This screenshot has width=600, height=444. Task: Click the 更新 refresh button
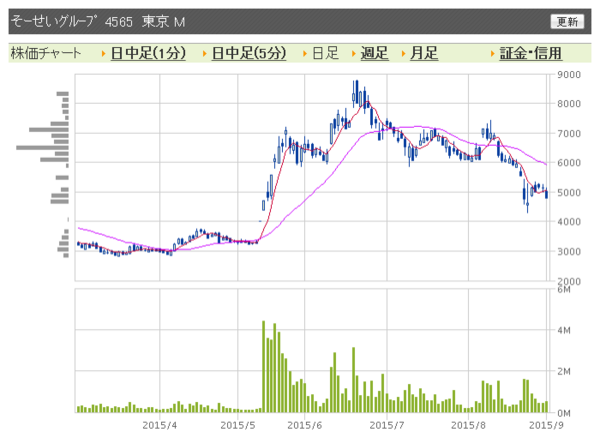click(567, 21)
